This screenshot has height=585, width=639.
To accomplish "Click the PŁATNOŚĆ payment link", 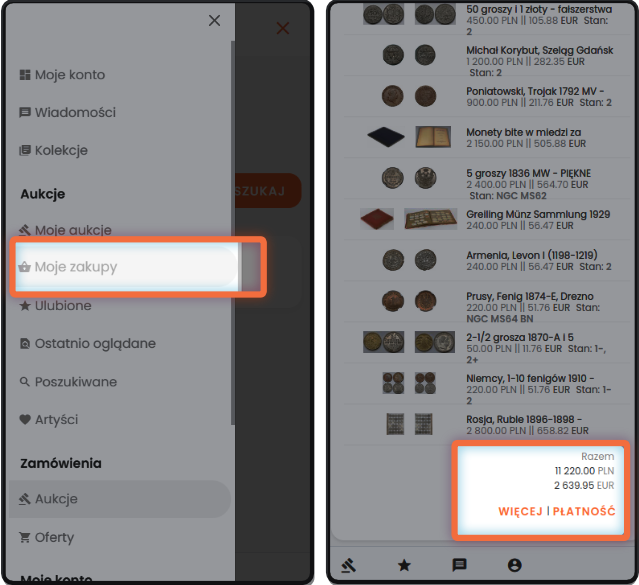I will (x=584, y=511).
